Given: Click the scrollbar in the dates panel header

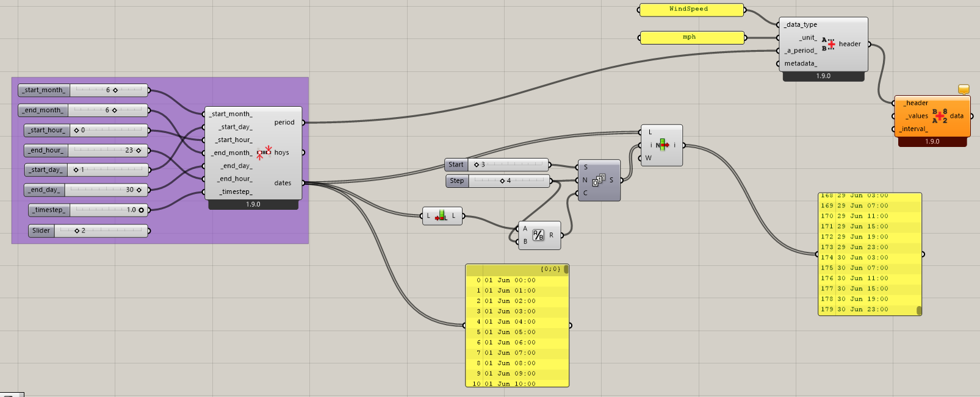Looking at the screenshot, I should point(566,269).
